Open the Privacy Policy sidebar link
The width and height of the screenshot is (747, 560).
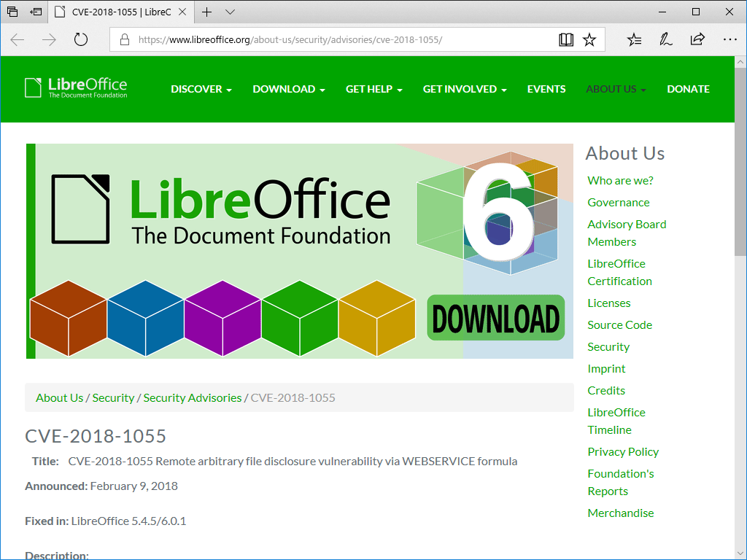pyautogui.click(x=623, y=451)
